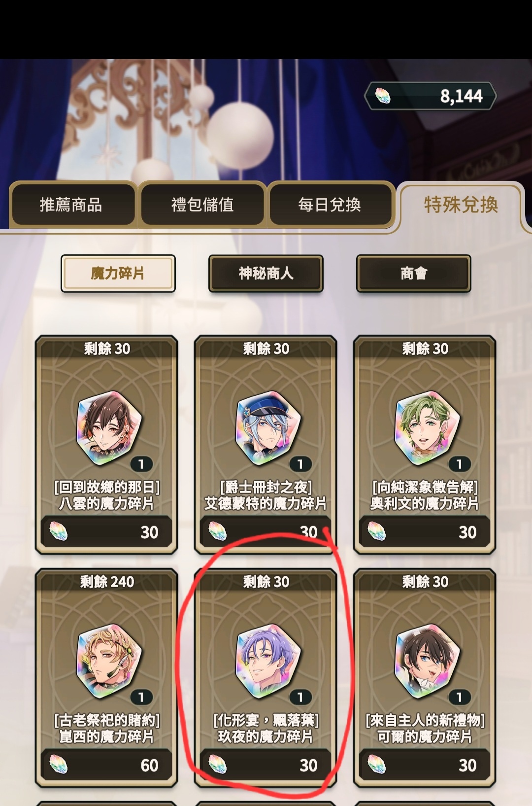Purchase 可爾 fragment for 30 crystals
532x806 pixels.
pyautogui.click(x=425, y=765)
